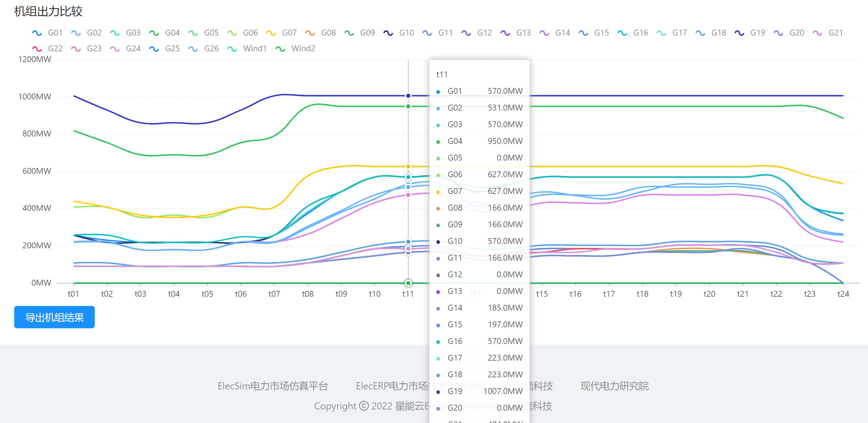868x423 pixels.
Task: Click G19 legend wave icon
Action: tap(740, 33)
